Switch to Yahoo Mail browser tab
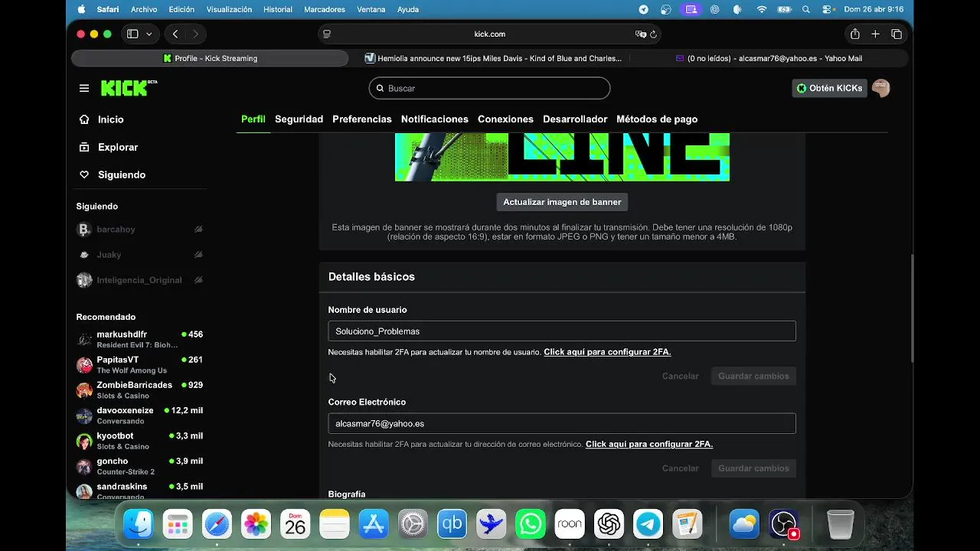Viewport: 980px width, 551px height. tap(769, 58)
